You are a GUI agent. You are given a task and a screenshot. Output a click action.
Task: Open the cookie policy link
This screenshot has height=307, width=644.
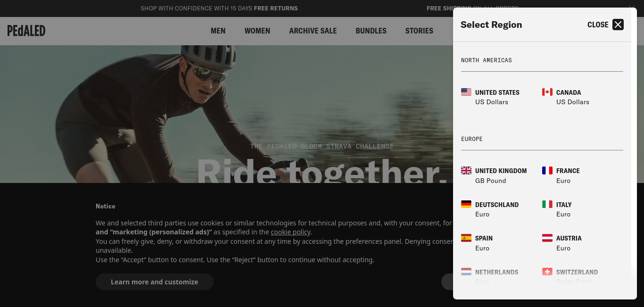tap(290, 232)
